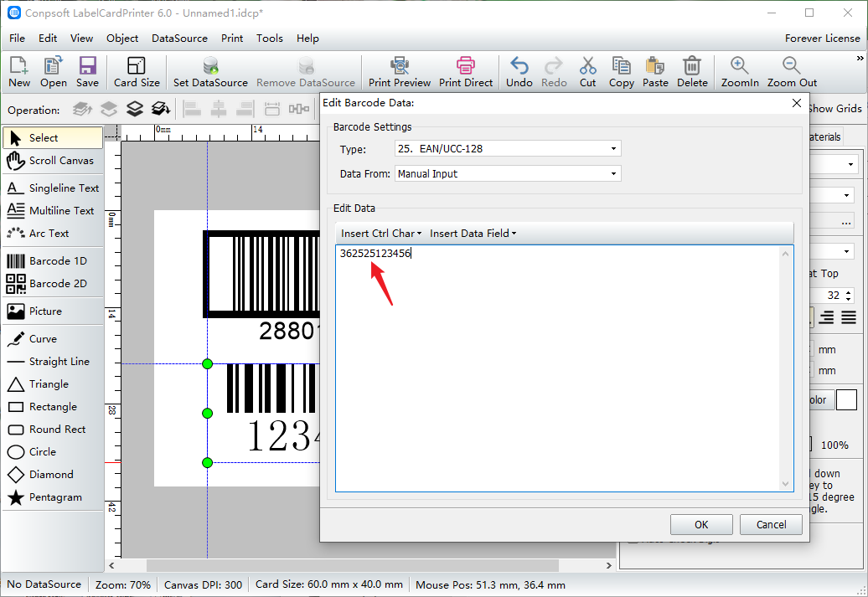
Task: Click the Forever License label
Action: click(x=822, y=39)
